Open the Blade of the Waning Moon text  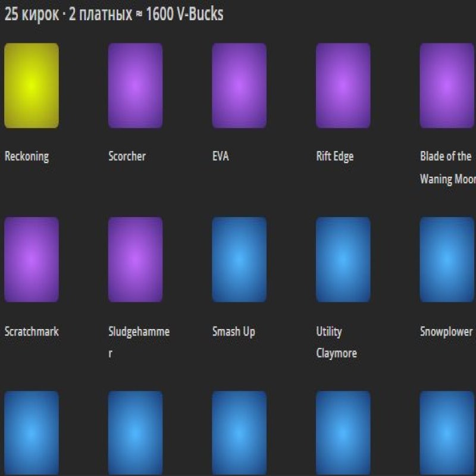point(447,167)
